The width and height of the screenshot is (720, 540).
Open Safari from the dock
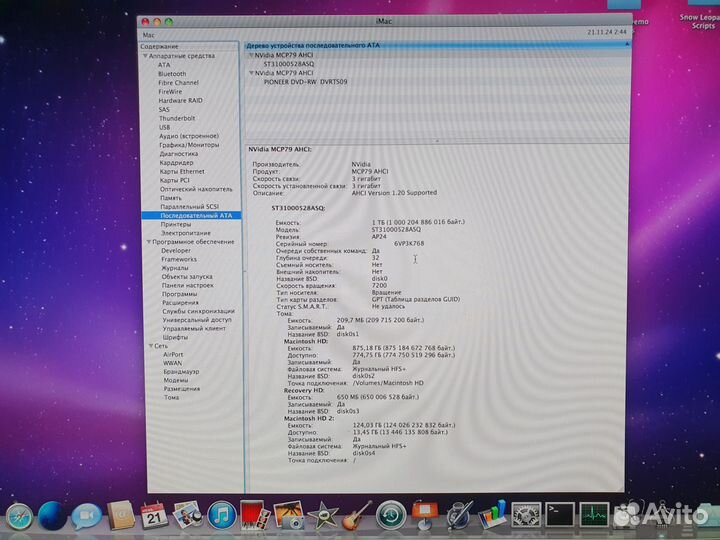click(19, 517)
